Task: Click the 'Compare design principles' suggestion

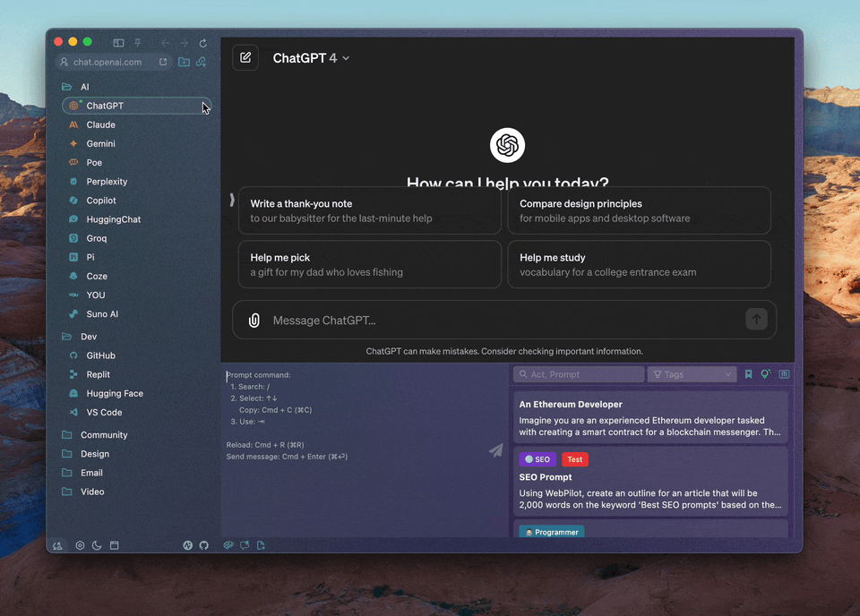Action: [639, 210]
